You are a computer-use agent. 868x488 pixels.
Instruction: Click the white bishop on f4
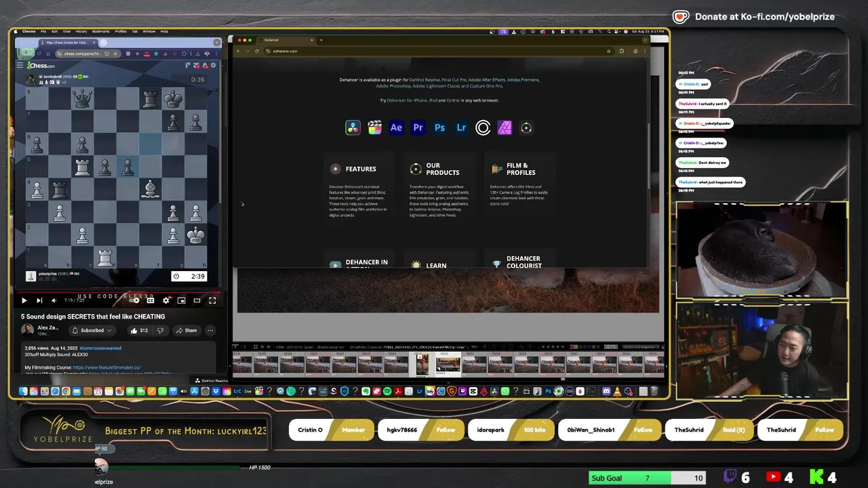[x=151, y=189]
